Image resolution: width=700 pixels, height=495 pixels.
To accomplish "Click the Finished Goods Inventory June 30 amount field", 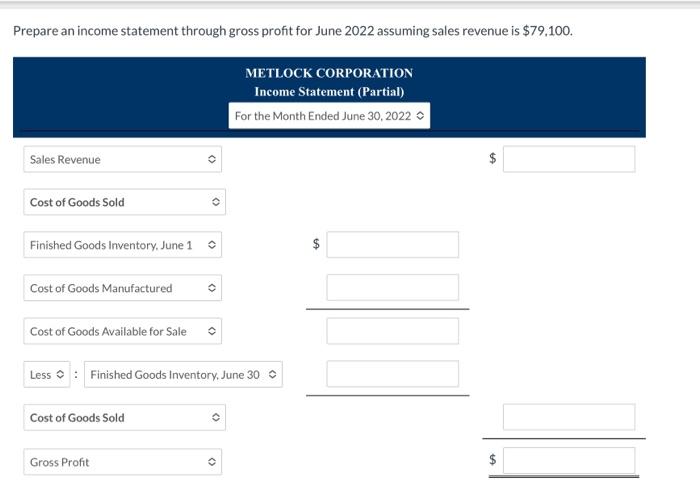I will point(392,374).
